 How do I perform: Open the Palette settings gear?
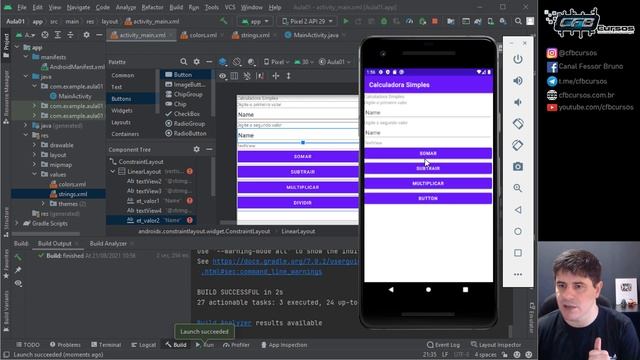tap(196, 62)
